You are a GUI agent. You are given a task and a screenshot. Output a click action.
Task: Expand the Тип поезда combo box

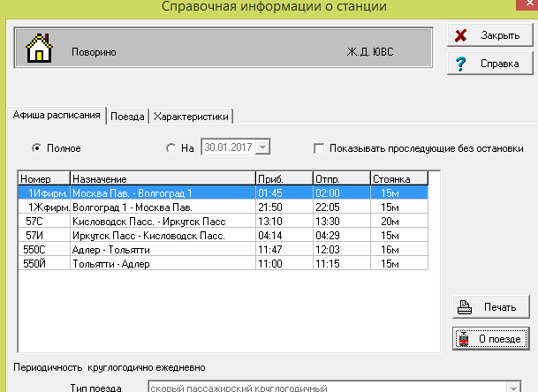(511, 388)
